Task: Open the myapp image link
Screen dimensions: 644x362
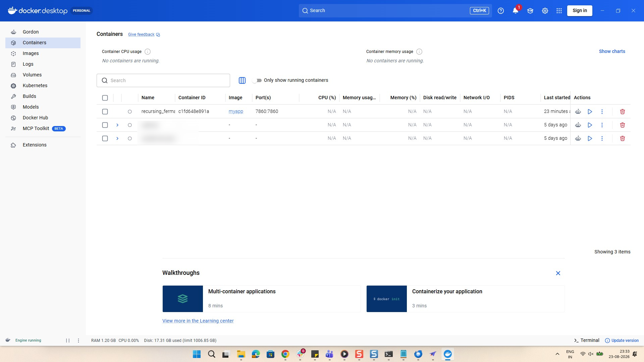Action: [236, 111]
